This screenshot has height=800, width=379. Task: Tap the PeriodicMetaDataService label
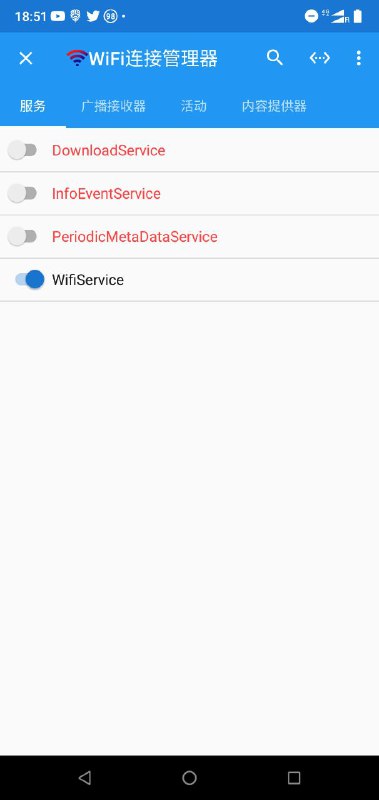point(135,237)
